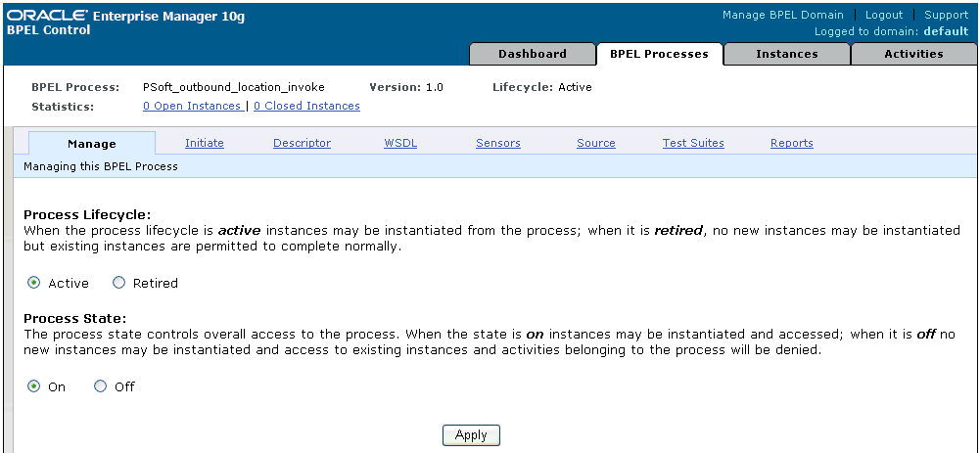Click the Process Lifecycle: heading

click(x=87, y=214)
